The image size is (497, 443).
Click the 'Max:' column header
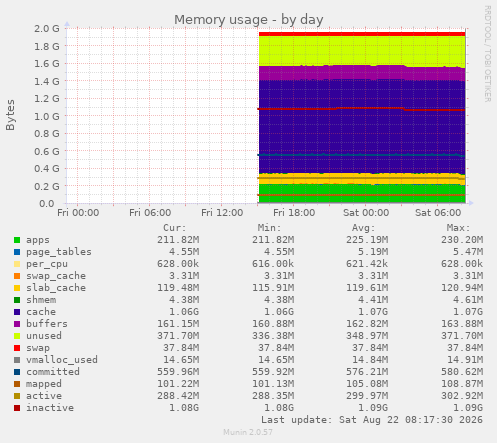pos(458,228)
